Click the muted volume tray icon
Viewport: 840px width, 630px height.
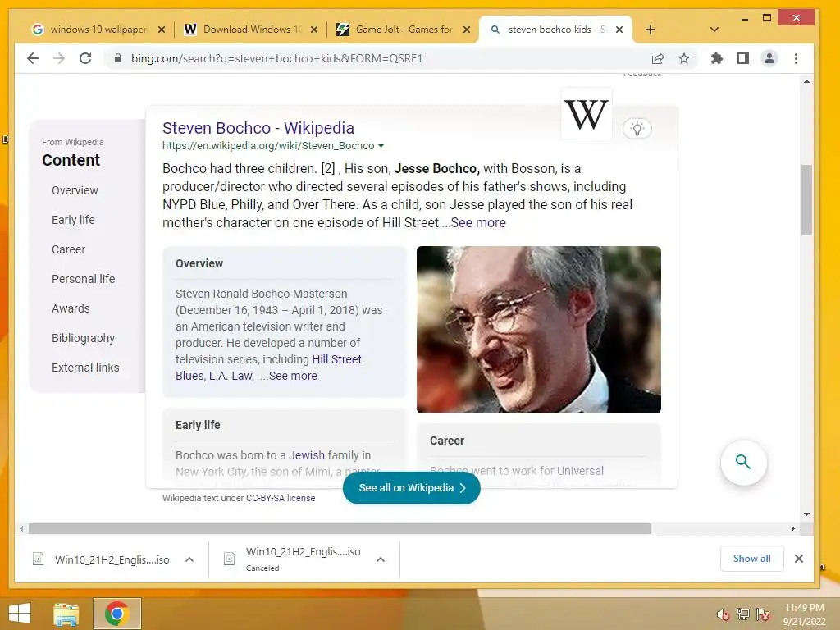click(x=724, y=614)
